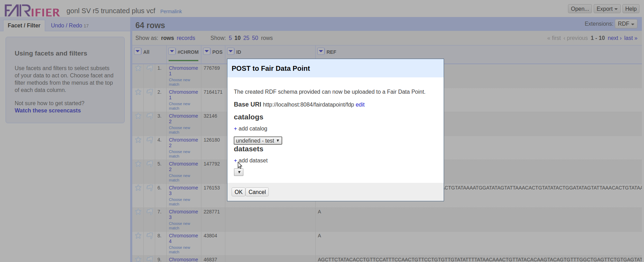Choose new match for row 4
The width and height of the screenshot is (644, 262).
click(179, 154)
